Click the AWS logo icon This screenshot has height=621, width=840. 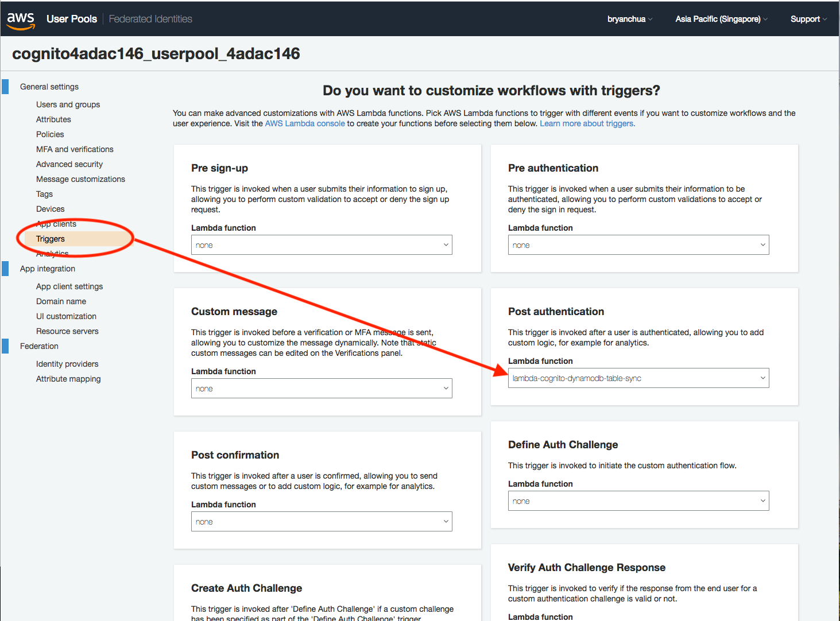point(21,20)
